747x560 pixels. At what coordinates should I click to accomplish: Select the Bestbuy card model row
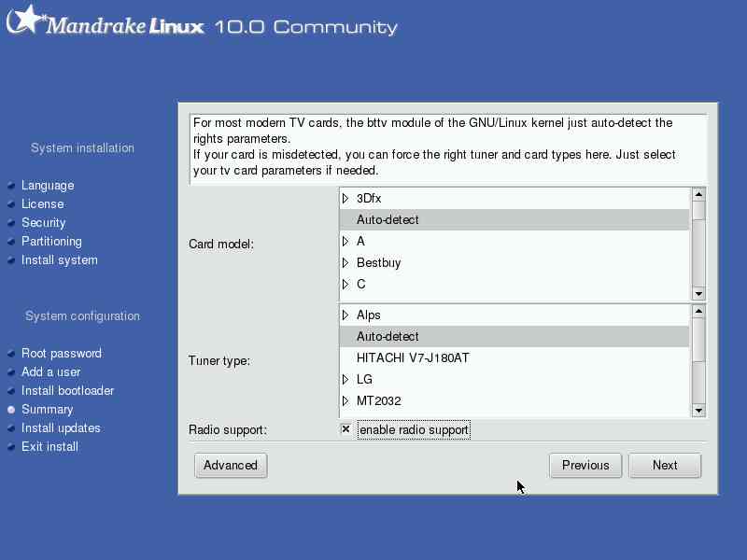click(514, 263)
